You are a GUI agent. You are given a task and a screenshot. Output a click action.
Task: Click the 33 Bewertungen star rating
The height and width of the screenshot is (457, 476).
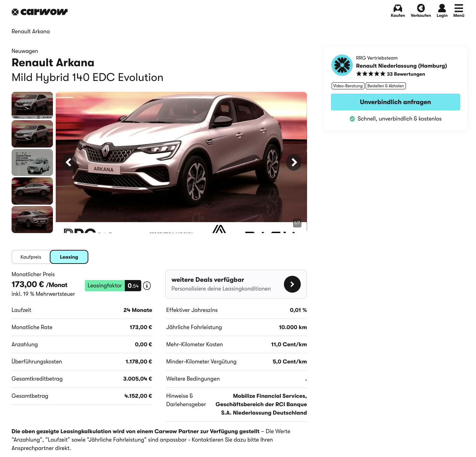(390, 74)
